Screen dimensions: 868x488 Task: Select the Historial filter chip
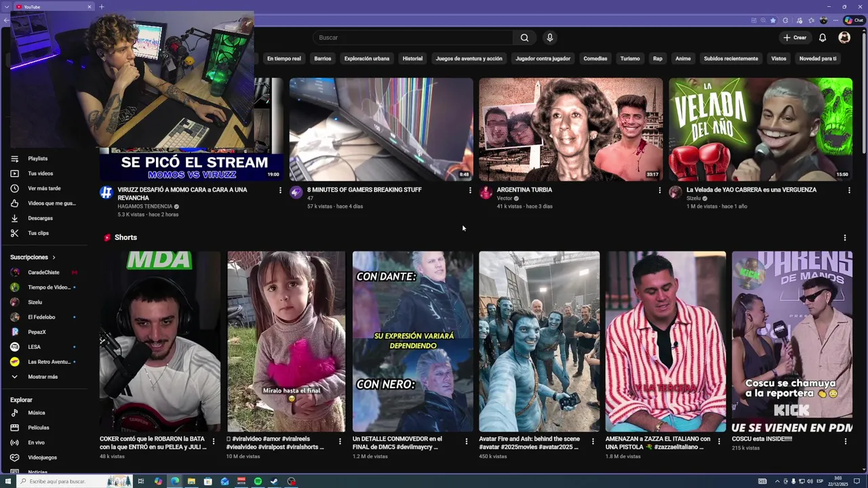[412, 59]
